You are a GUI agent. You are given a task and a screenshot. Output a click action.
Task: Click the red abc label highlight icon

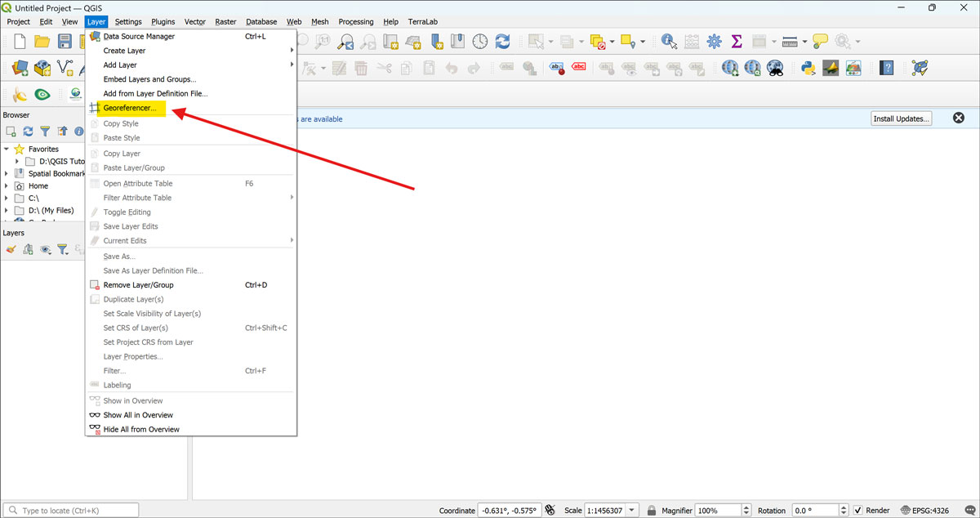579,69
